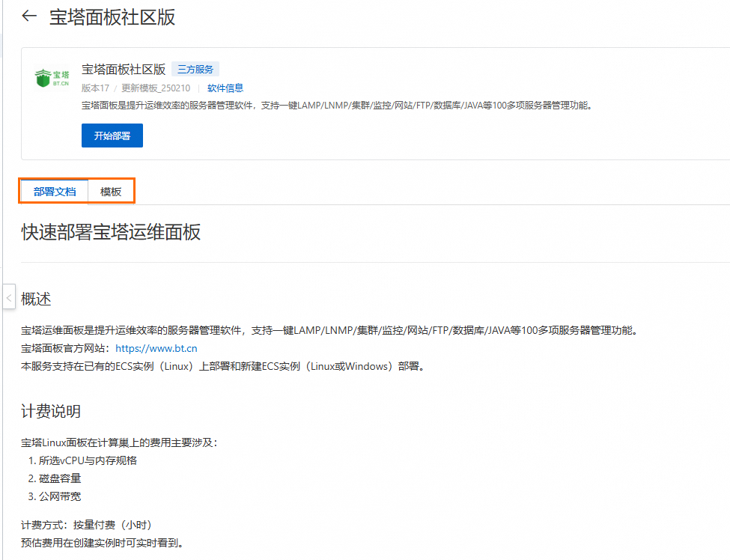This screenshot has width=730, height=560.
Task: Click the 更新模板_250210 text
Action: point(156,88)
